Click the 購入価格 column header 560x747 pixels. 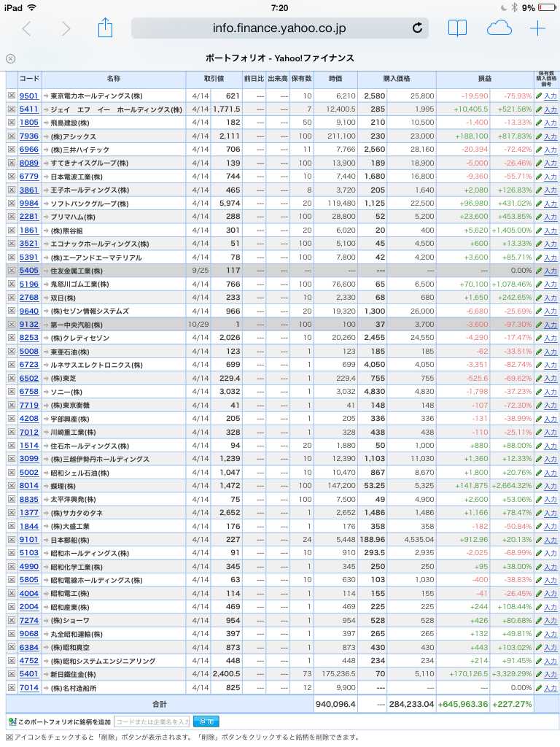[397, 79]
